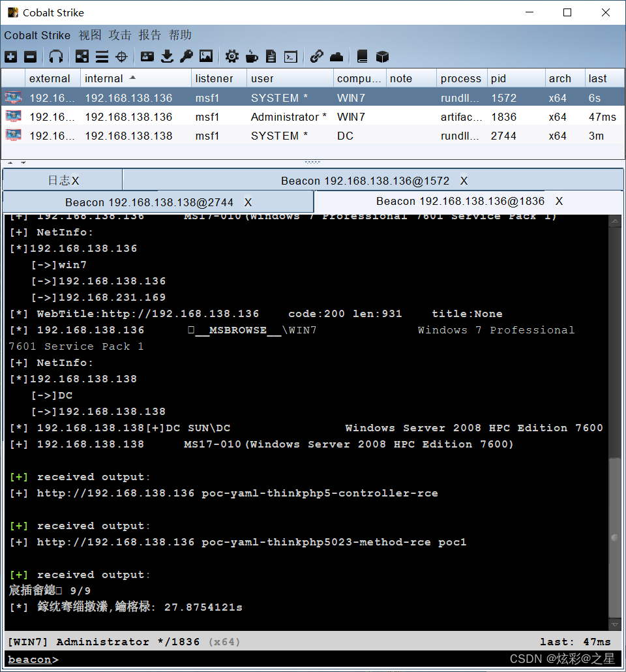Image resolution: width=626 pixels, height=672 pixels.
Task: Select Administrator session pid 1836
Action: [x=312, y=117]
